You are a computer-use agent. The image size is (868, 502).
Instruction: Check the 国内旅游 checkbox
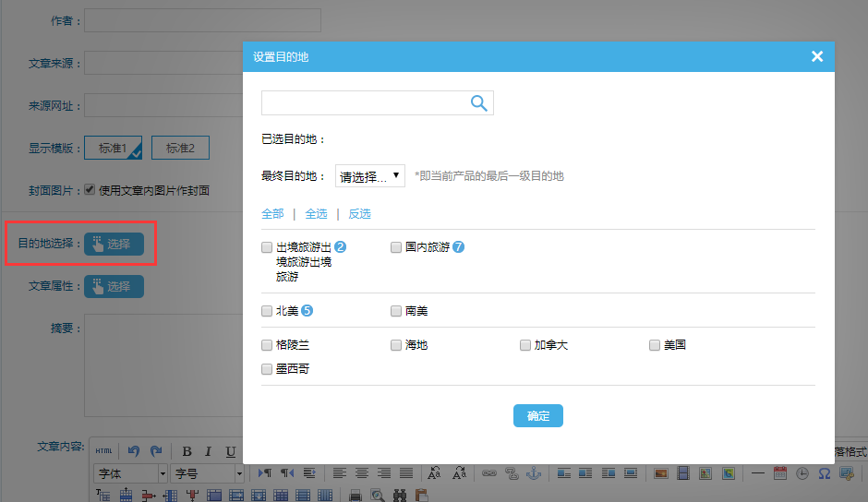396,247
